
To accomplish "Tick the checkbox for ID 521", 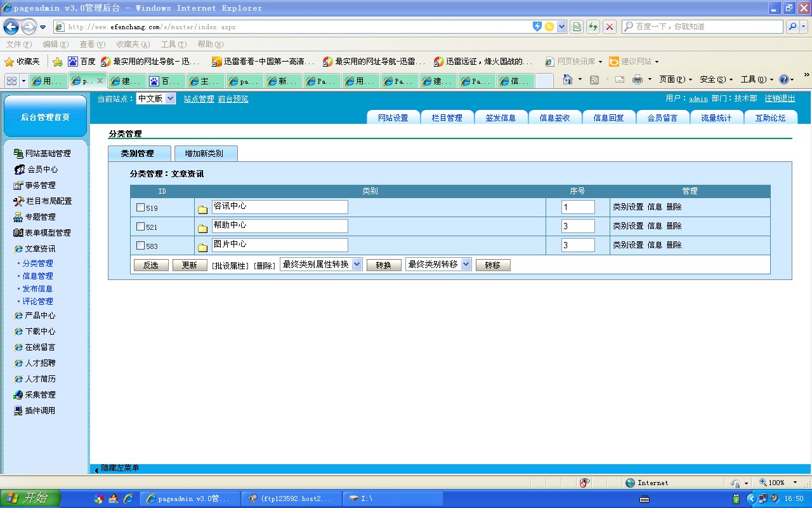I will 141,227.
